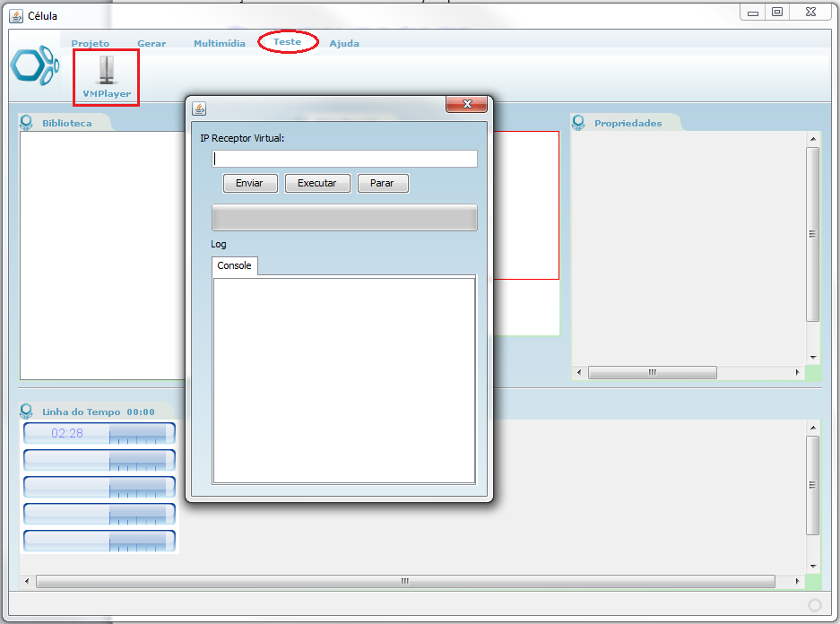Viewport: 840px width, 624px height.
Task: Click the Propriedades tab label
Action: 628,123
